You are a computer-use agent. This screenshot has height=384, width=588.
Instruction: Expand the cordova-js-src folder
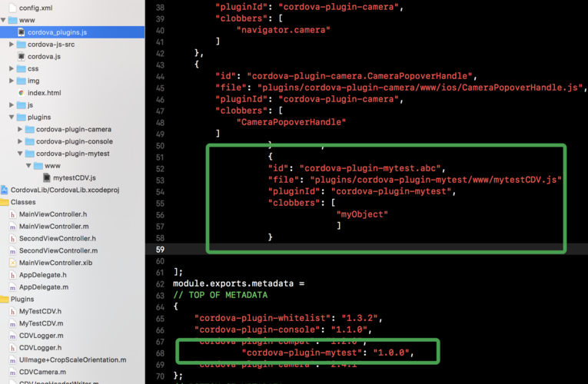pos(12,45)
